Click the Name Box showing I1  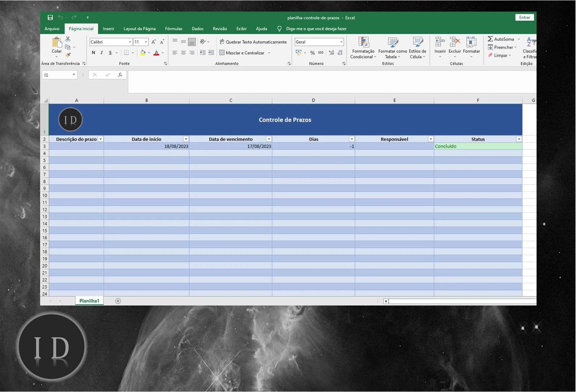57,75
